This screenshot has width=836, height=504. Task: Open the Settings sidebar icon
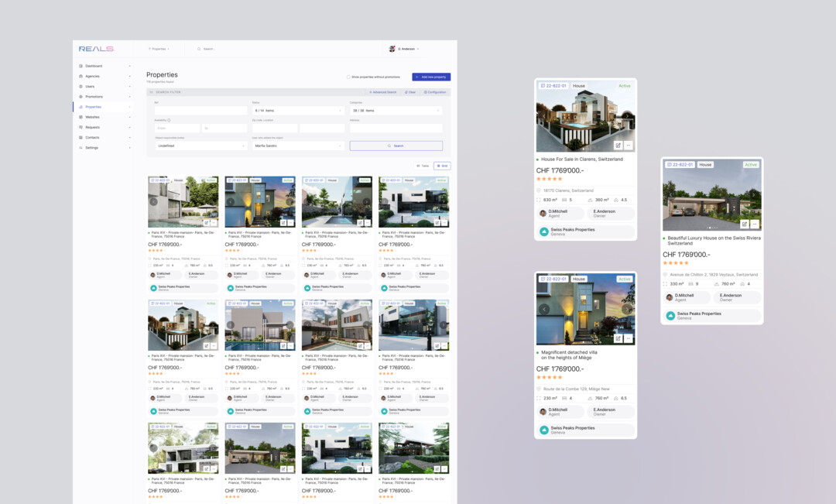(81, 147)
